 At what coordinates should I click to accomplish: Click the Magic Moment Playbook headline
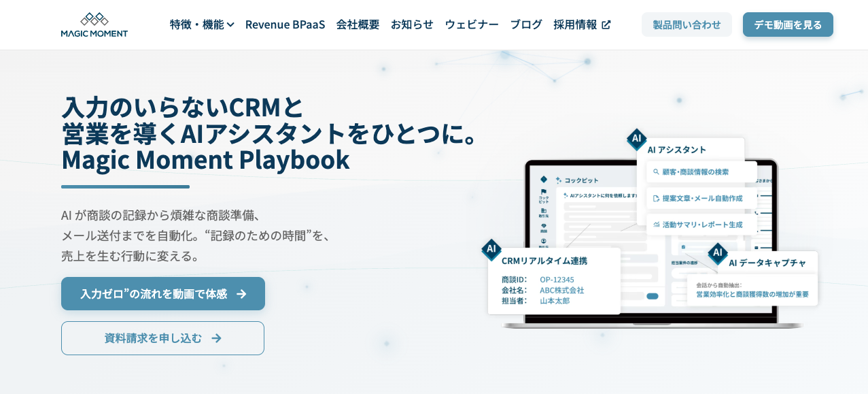click(205, 160)
